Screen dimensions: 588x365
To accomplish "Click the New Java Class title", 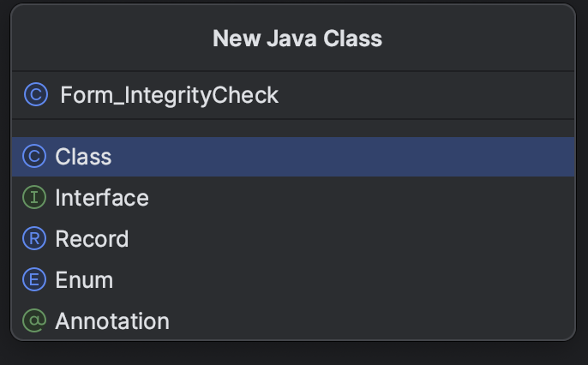I will point(297,39).
